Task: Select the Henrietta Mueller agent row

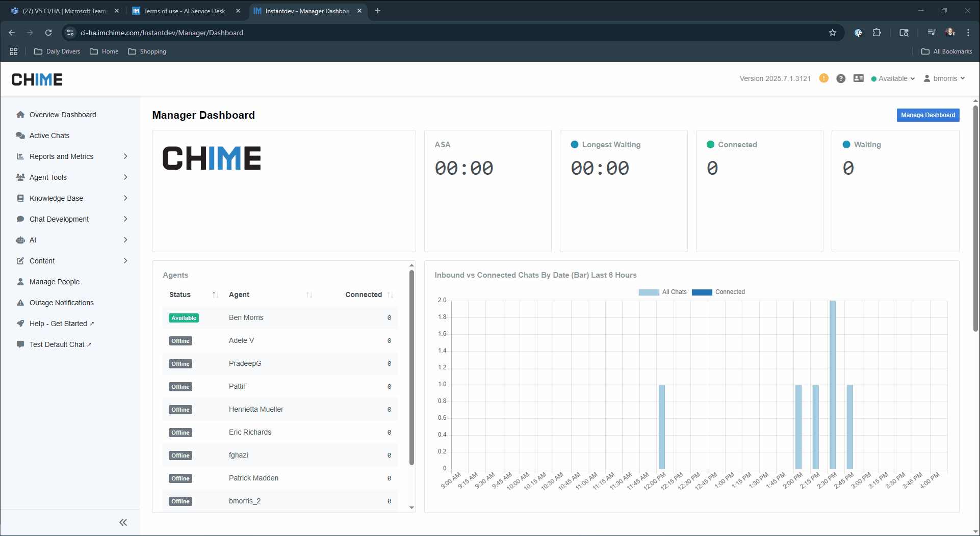Action: [280, 409]
